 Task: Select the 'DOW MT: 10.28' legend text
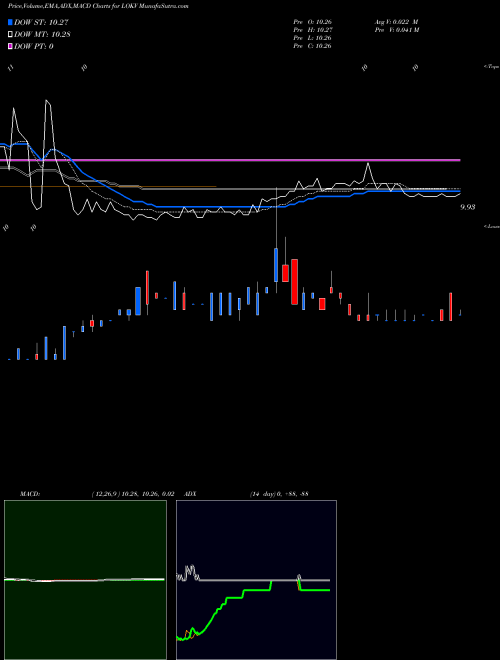42,34
